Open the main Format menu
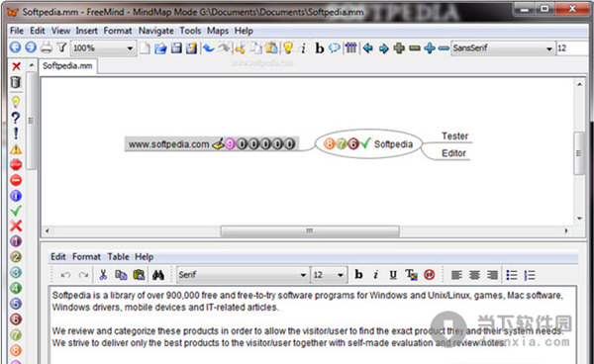Viewport: 594px width, 364px height. click(118, 31)
